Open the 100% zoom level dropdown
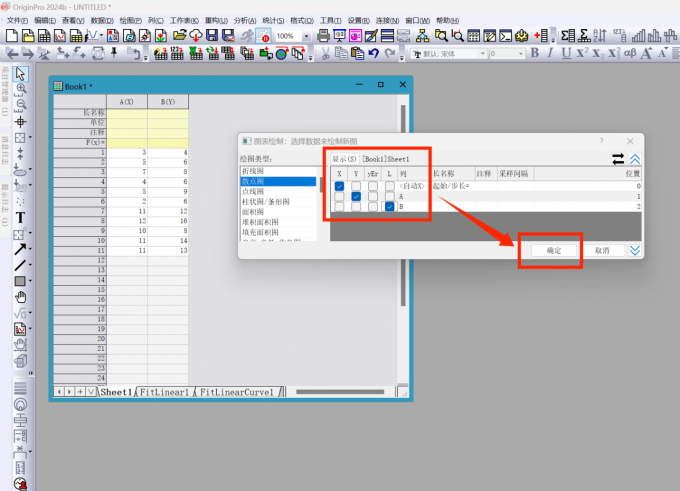680x491 pixels. coord(306,36)
